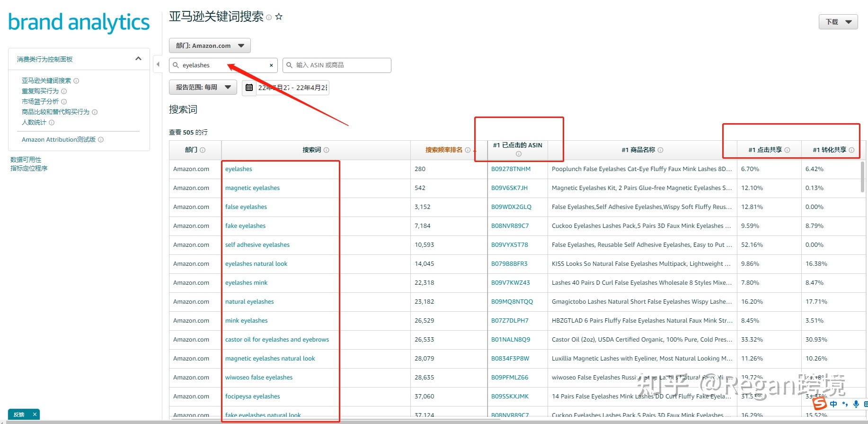Open the 部门: Amazon.com dropdown
Image resolution: width=868 pixels, height=424 pixels.
coord(210,46)
